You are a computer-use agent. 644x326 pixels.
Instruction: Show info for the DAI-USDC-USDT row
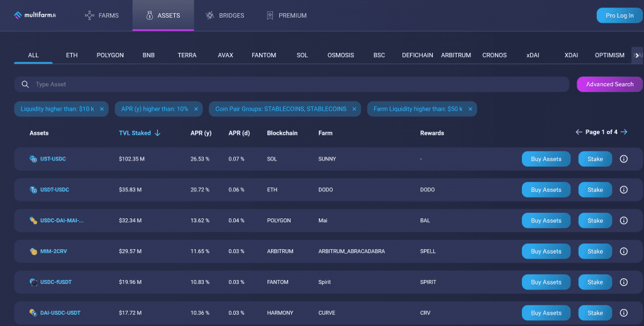pos(623,313)
